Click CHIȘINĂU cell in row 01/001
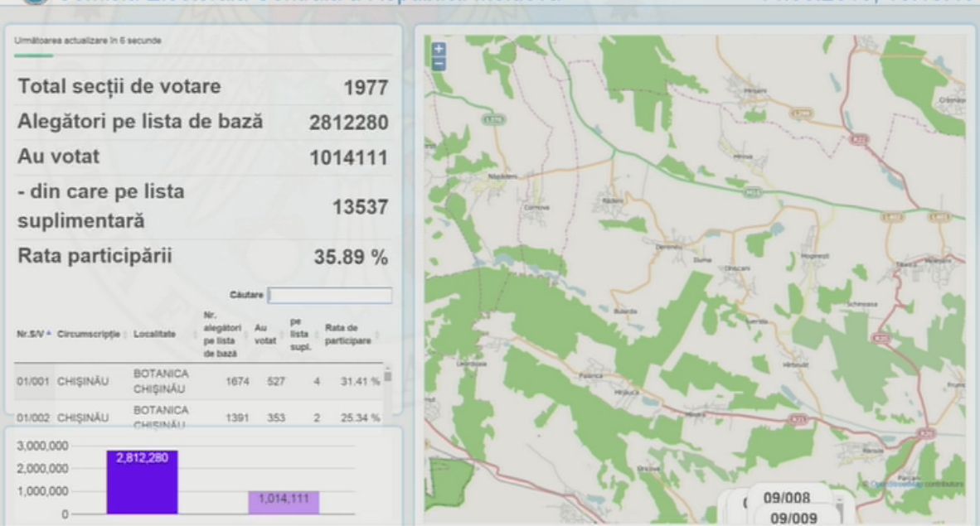 click(x=83, y=381)
